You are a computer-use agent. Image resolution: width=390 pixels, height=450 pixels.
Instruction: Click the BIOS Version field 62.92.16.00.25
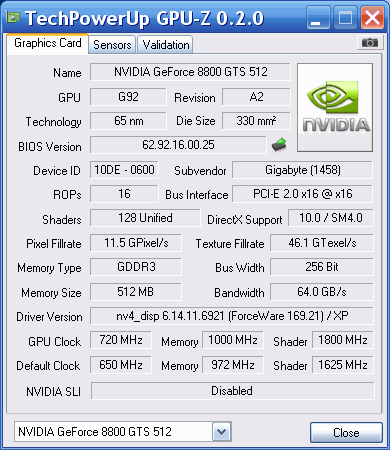178,145
